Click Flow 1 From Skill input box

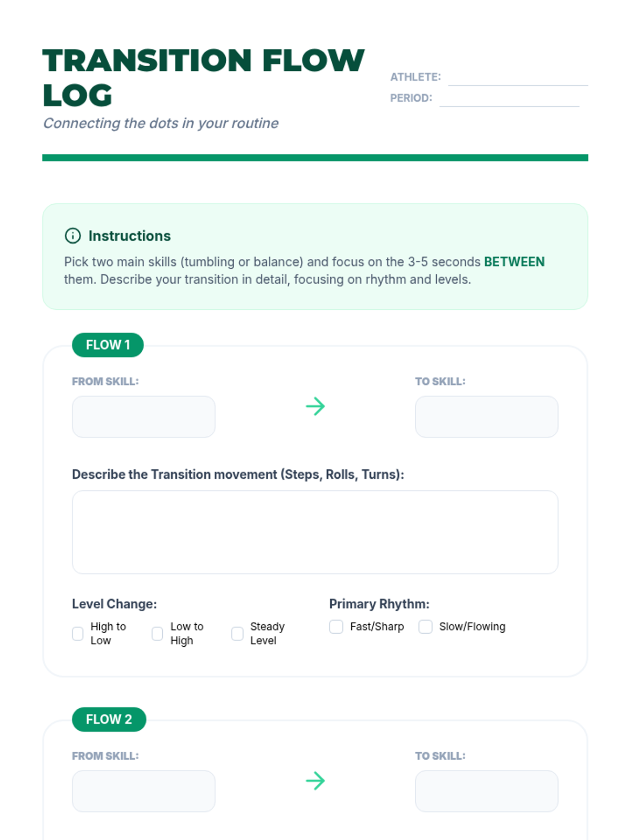143,417
